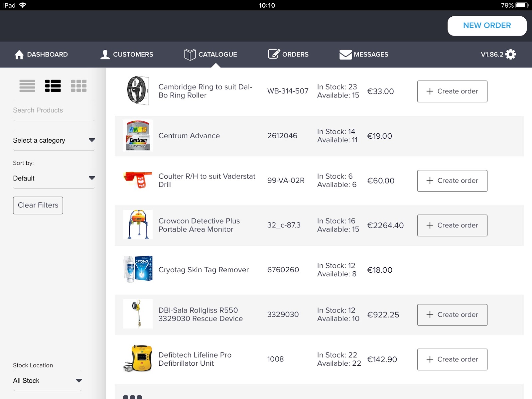Image resolution: width=532 pixels, height=399 pixels.
Task: Select 'Cambridge Ring to suit Dal-Bo Ring Roller'
Action: pyautogui.click(x=205, y=91)
